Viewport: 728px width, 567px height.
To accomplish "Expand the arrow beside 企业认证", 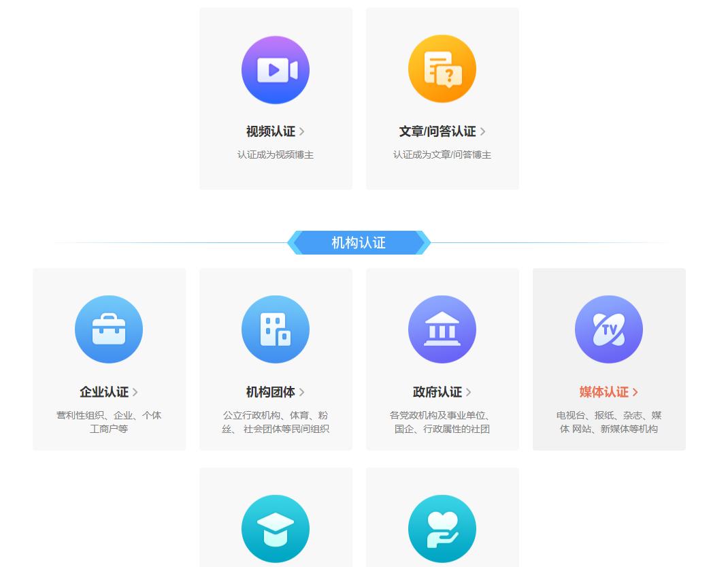I will pos(135,392).
